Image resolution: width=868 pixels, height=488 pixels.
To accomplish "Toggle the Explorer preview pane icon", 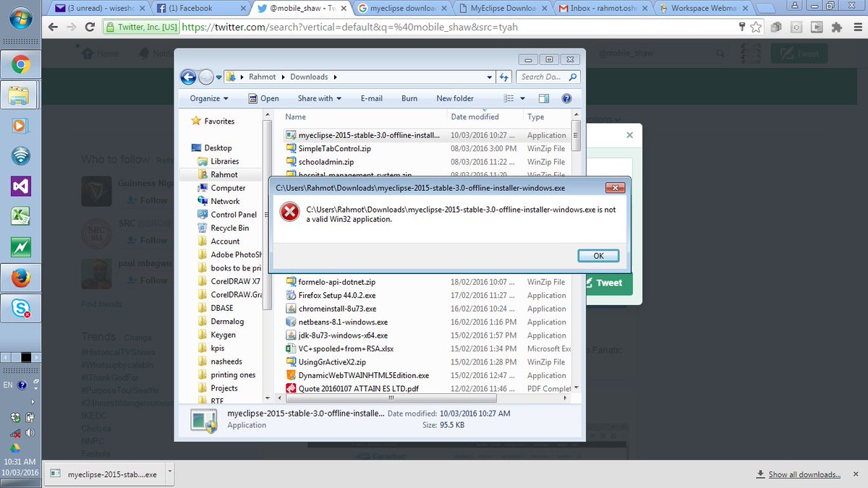I will pyautogui.click(x=543, y=98).
